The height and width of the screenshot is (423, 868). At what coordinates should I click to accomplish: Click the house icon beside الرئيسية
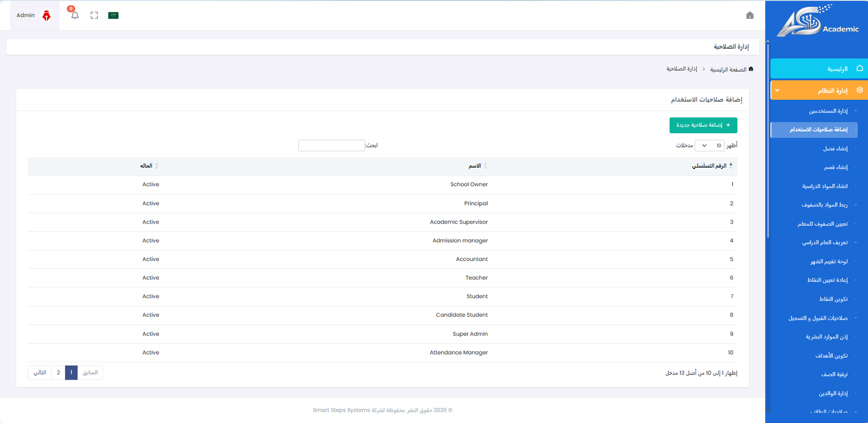click(859, 68)
